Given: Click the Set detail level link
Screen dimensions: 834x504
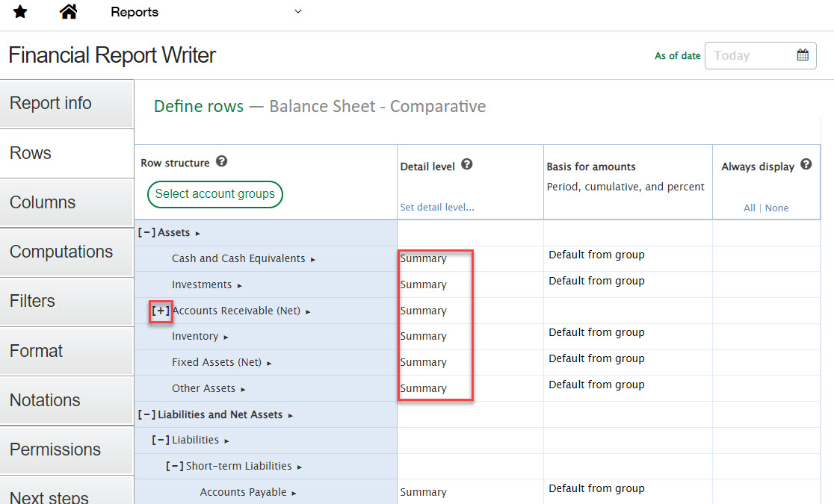Looking at the screenshot, I should click(437, 208).
